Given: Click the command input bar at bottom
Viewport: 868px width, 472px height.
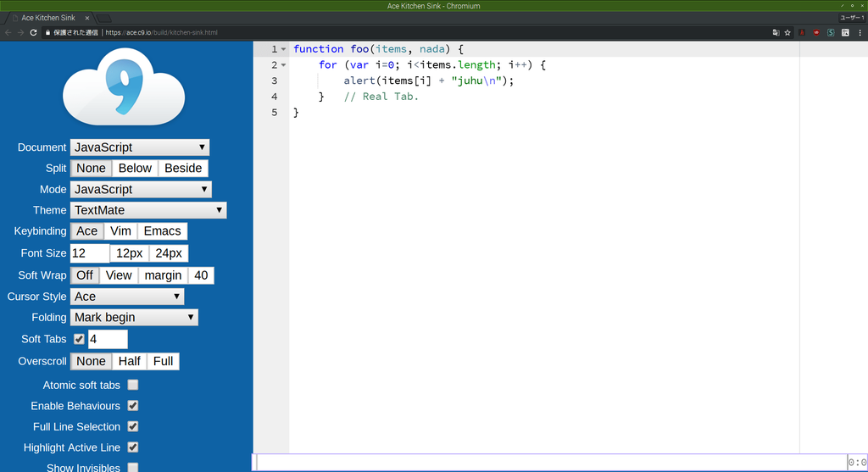Looking at the screenshot, I should [552, 463].
